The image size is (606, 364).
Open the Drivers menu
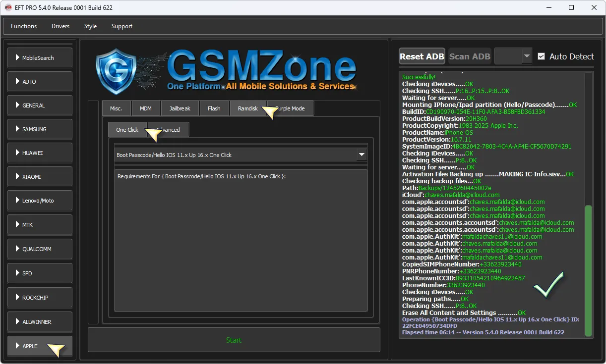(x=61, y=26)
